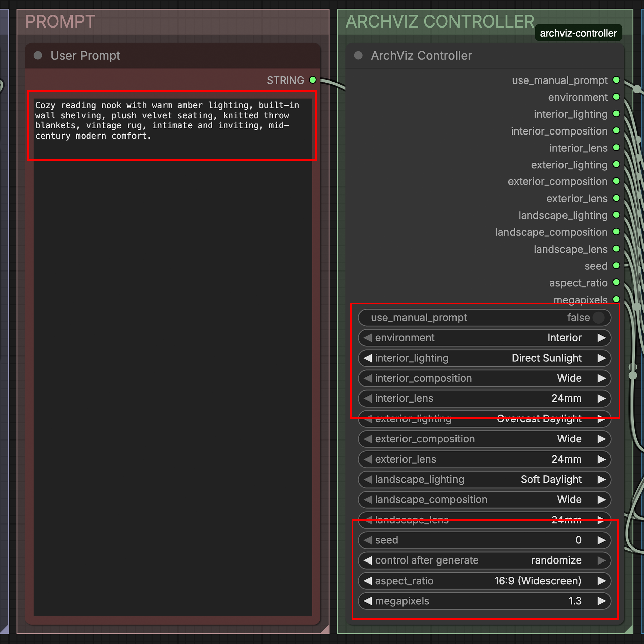Click the landscape_lens output connector dot
The width and height of the screenshot is (644, 644).
(x=616, y=249)
